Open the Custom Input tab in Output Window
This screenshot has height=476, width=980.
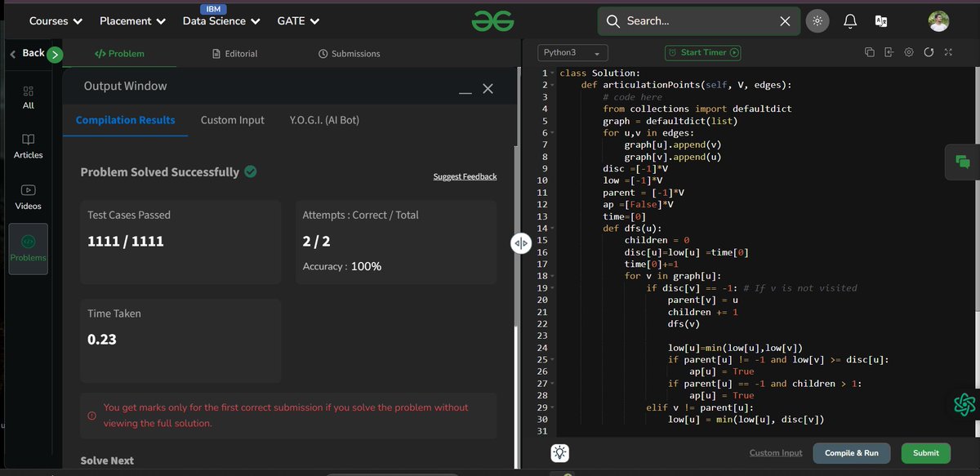233,120
